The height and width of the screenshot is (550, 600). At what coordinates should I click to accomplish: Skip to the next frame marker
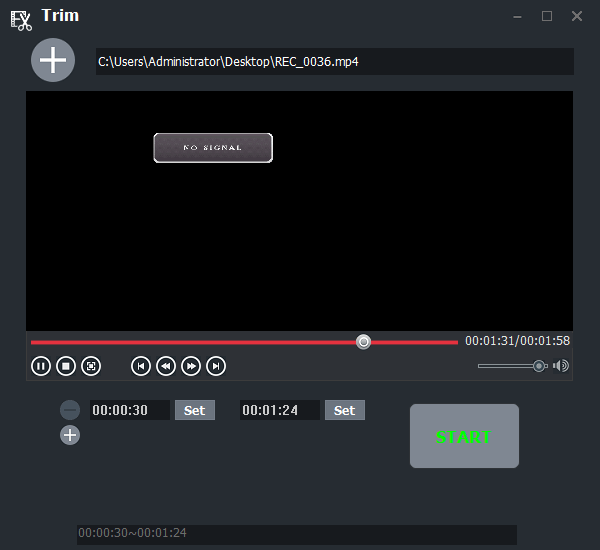click(x=216, y=366)
